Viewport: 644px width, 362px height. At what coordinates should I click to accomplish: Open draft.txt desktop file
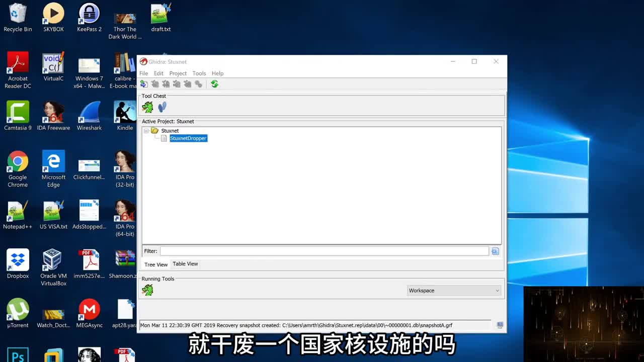(x=161, y=18)
